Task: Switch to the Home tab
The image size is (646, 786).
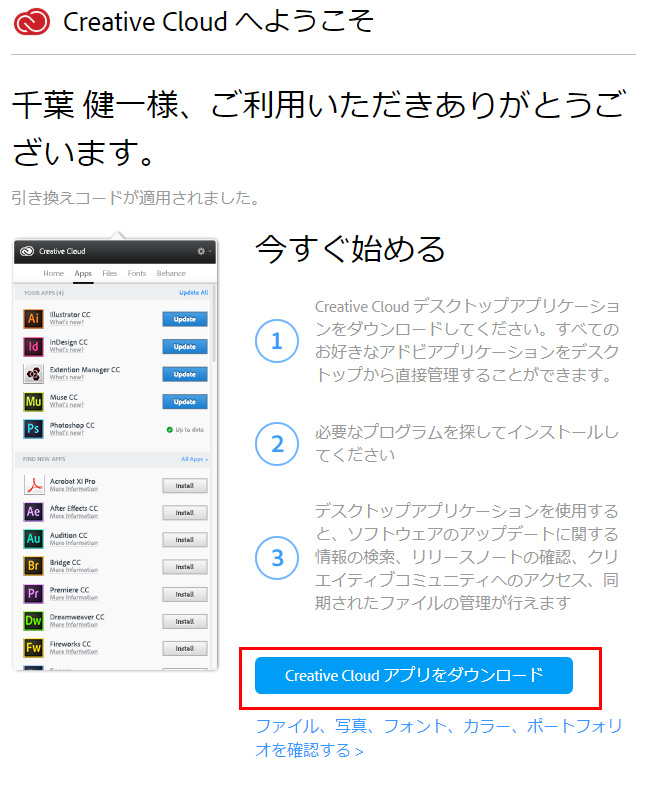Action: coord(54,273)
